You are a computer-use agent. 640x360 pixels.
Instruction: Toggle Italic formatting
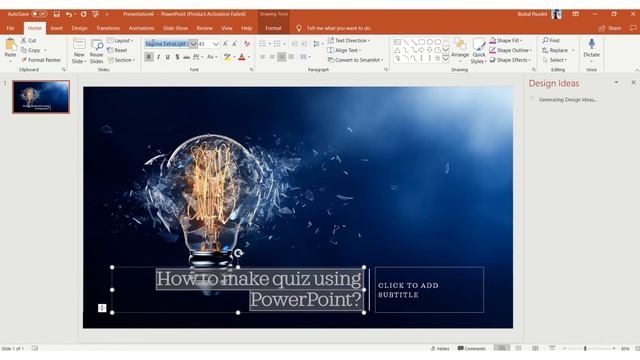pyautogui.click(x=158, y=57)
